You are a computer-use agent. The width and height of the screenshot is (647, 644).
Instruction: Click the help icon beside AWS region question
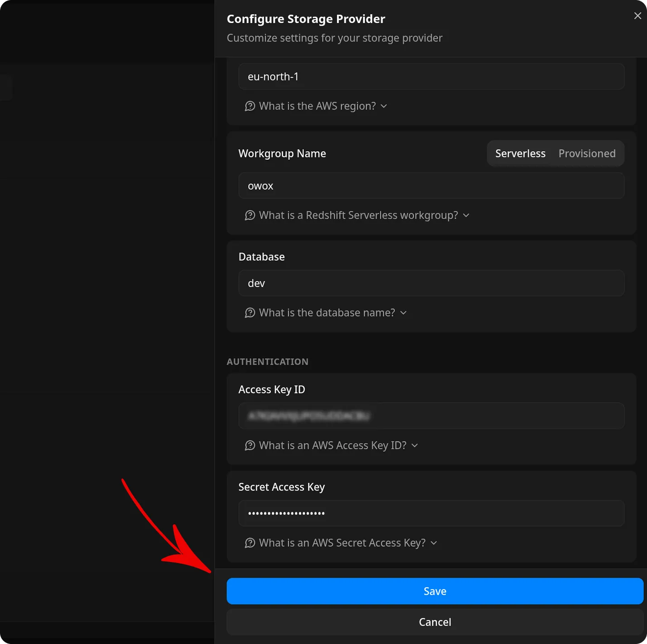pyautogui.click(x=251, y=106)
